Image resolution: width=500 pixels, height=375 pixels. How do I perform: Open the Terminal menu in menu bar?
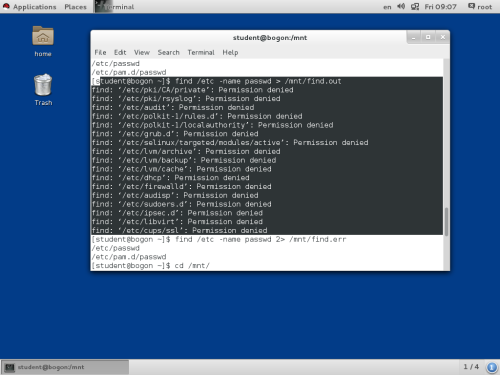201,52
